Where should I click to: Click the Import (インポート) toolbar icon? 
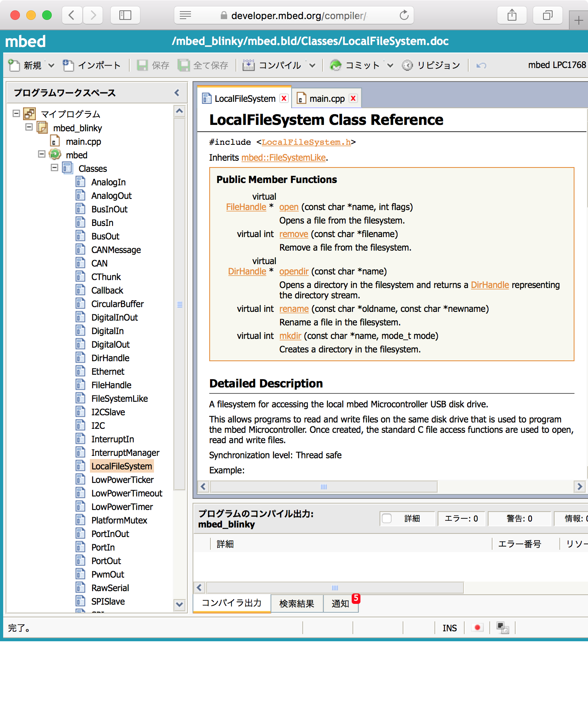[68, 65]
